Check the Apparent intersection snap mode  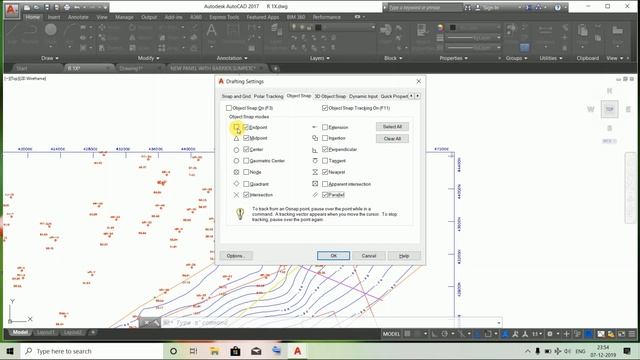pyautogui.click(x=325, y=184)
